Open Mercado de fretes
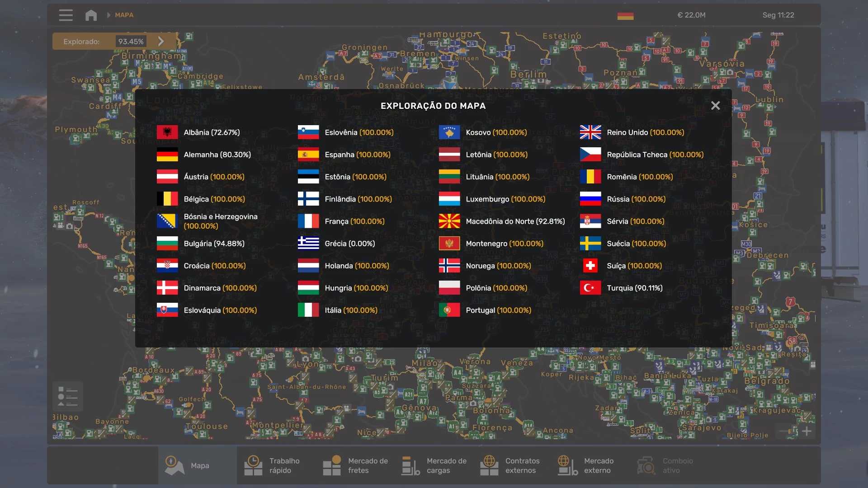Viewport: 868px width, 488px height. coord(355,465)
